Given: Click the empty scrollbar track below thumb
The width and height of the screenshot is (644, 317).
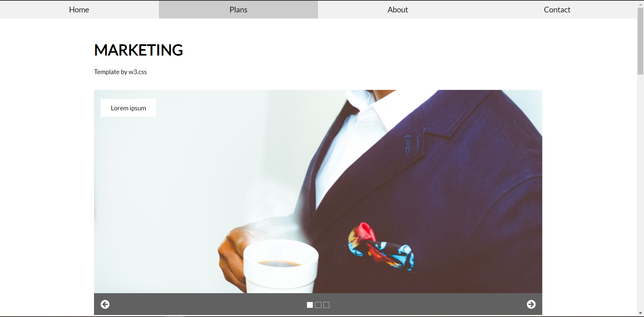Looking at the screenshot, I should pos(640,192).
